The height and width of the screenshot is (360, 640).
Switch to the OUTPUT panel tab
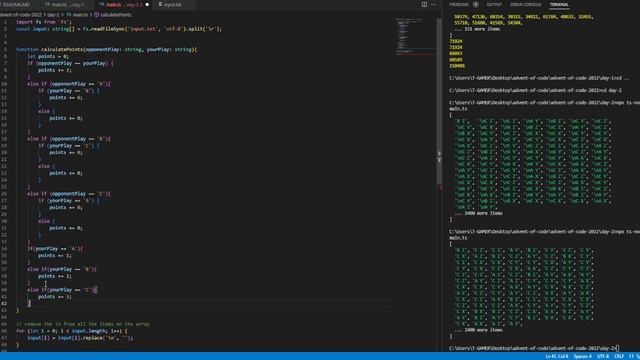[x=494, y=4]
